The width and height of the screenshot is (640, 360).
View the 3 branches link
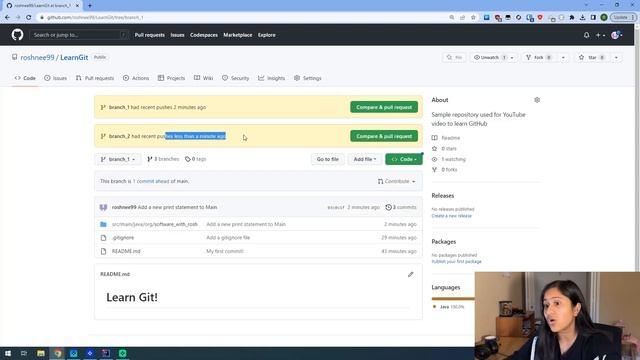[163, 159]
